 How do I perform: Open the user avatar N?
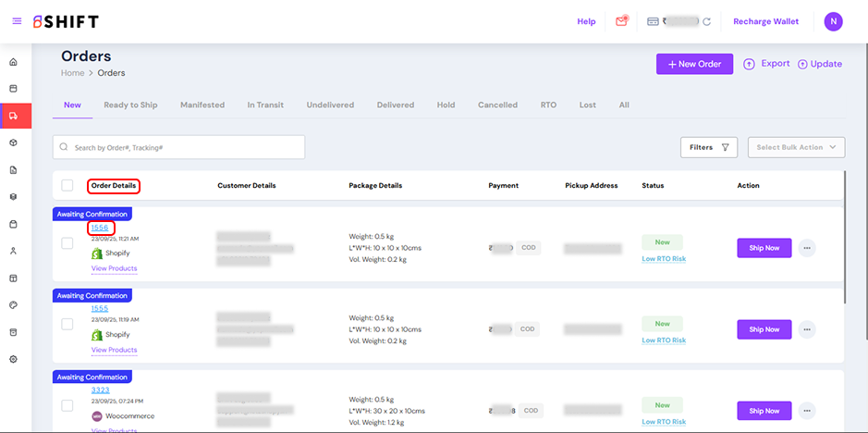click(833, 21)
